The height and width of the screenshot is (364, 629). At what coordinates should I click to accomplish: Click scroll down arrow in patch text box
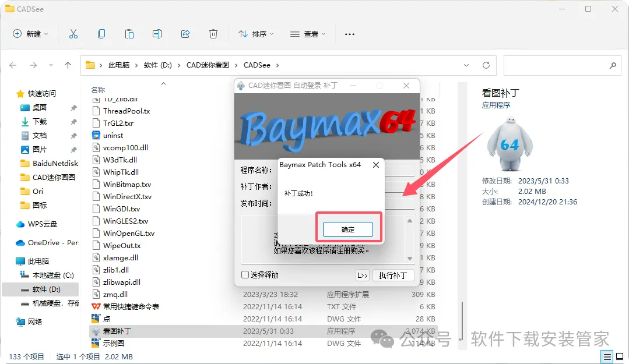[410, 259]
